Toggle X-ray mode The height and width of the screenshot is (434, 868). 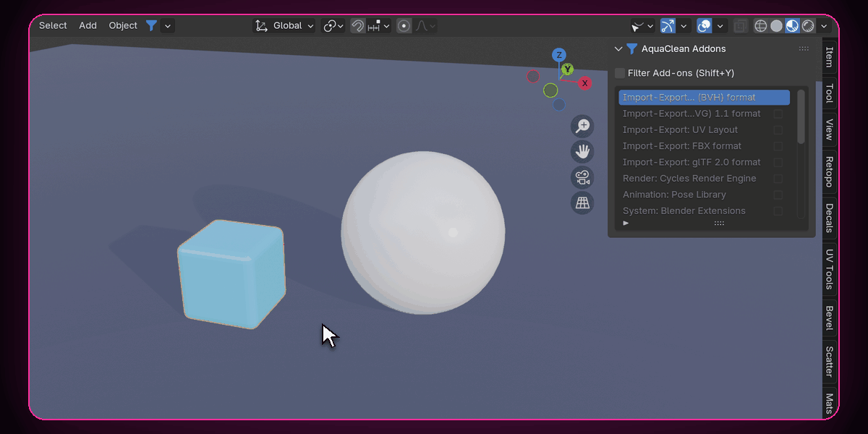(x=741, y=25)
